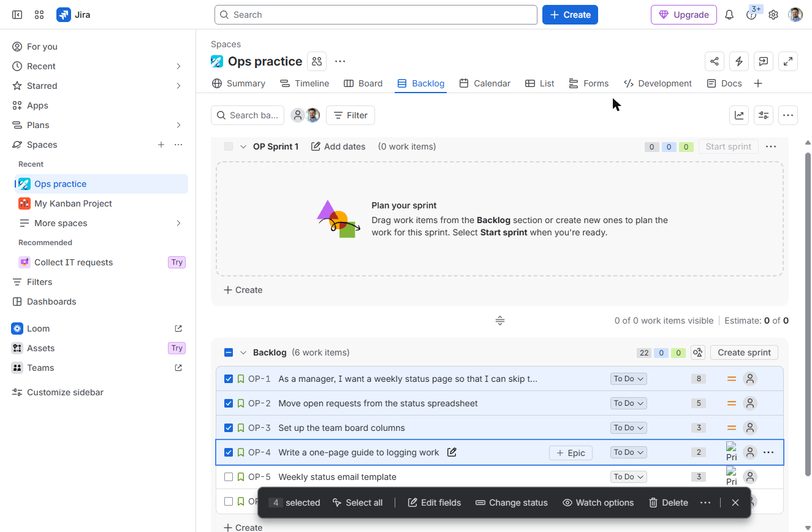Click the Create sprint button
The image size is (812, 532).
coord(744,352)
